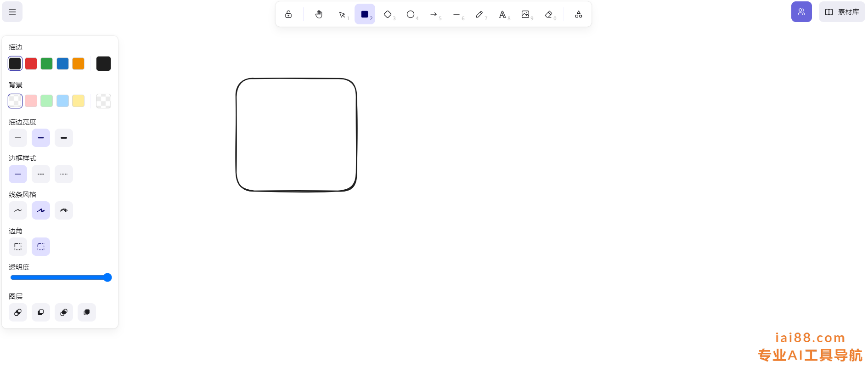Select architect line sloppiness style
This screenshot has width=868, height=367.
pos(18,210)
